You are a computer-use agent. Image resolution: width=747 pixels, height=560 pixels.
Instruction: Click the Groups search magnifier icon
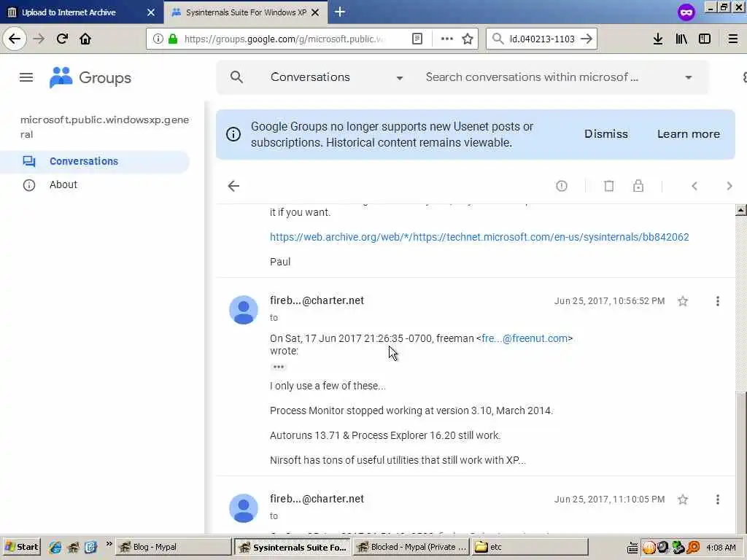pos(237,77)
